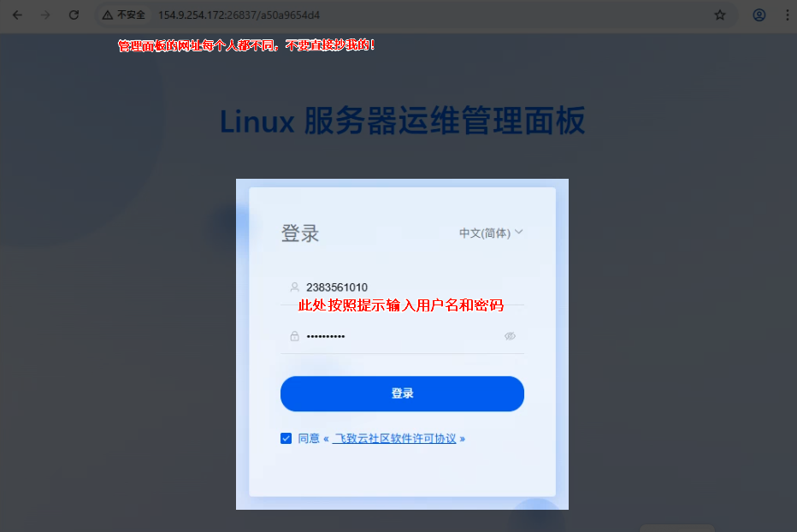Focus the username field showing 2383561010
The width and height of the screenshot is (797, 532).
tap(402, 288)
